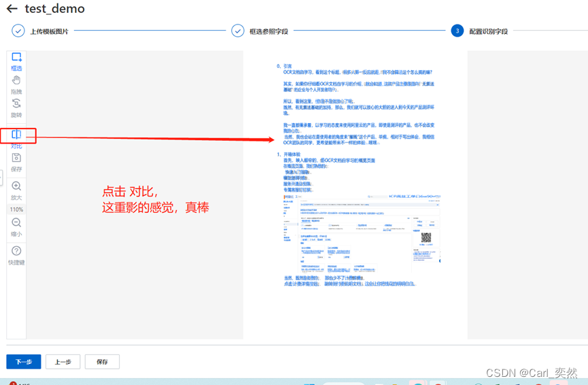Image resolution: width=588 pixels, height=385 pixels.
Task: Activate the 拖拽 hand drag tool
Action: (16, 85)
